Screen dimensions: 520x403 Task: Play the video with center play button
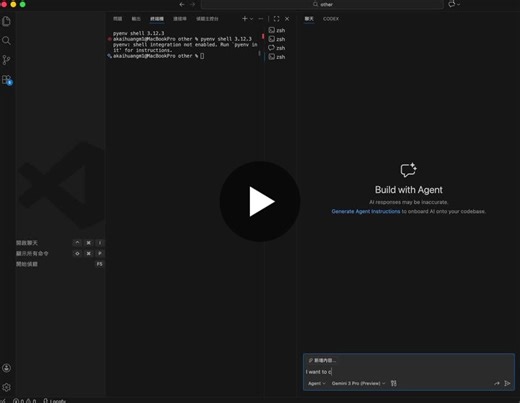tap(260, 201)
